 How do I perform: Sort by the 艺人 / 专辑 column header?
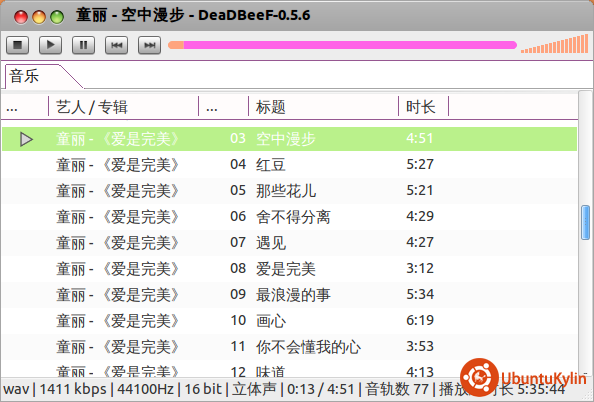pos(123,107)
